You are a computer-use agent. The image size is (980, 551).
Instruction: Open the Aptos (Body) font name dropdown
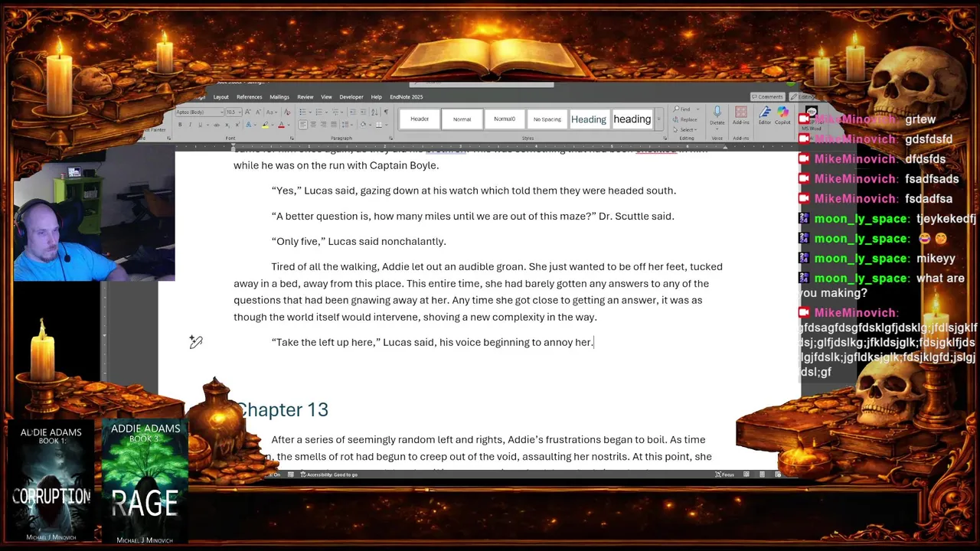coord(221,112)
